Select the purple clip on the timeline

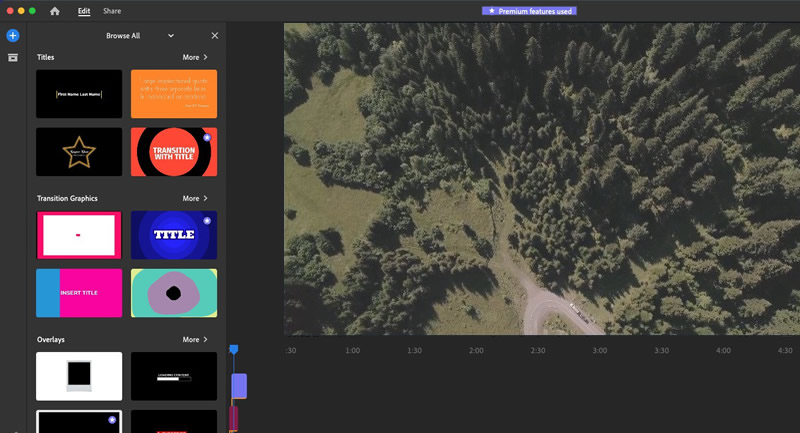239,386
